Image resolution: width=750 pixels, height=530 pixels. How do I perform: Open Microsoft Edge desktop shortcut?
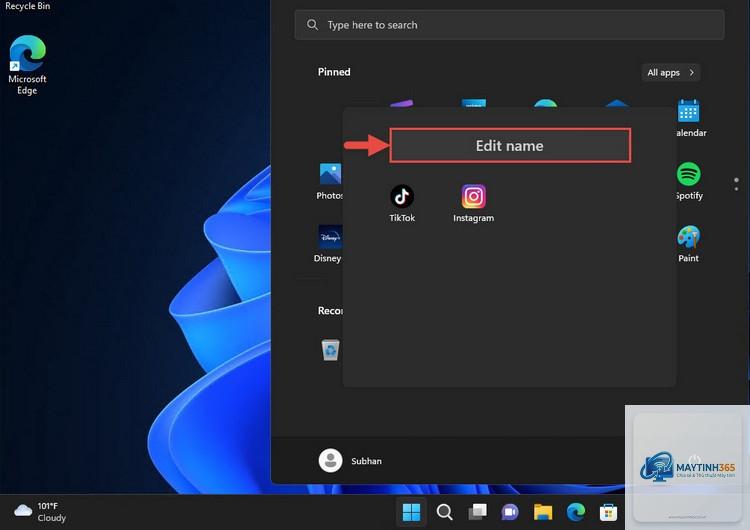pyautogui.click(x=27, y=65)
